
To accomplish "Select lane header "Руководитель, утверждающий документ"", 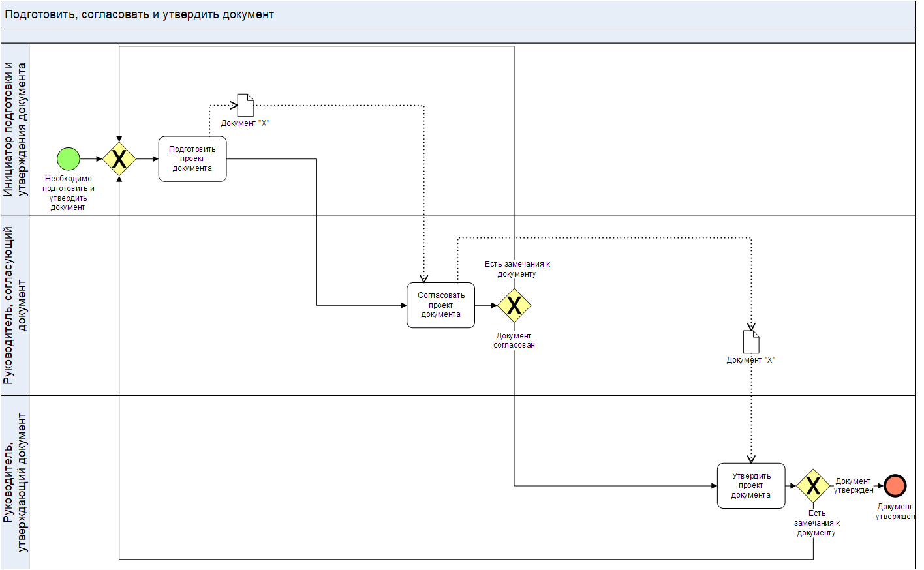I will [x=15, y=482].
